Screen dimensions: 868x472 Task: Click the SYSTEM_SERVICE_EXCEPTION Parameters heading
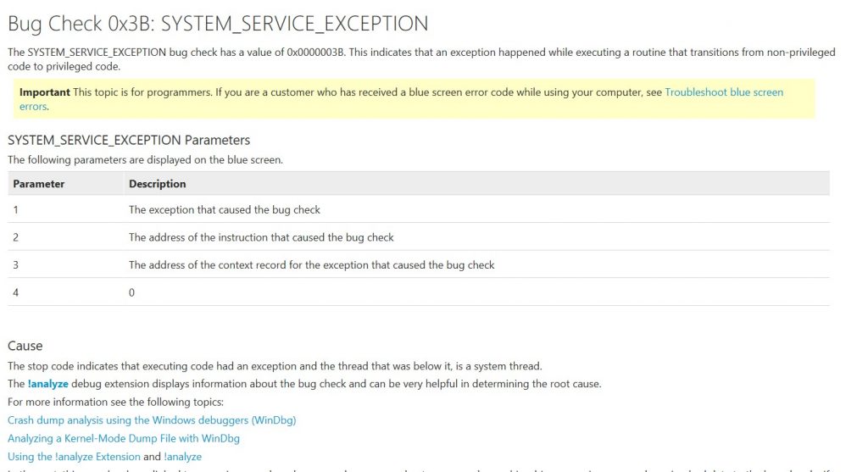(129, 140)
